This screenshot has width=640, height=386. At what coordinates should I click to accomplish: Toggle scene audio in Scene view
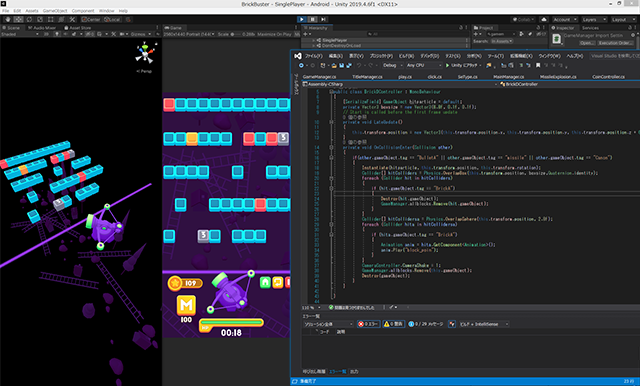(x=65, y=34)
